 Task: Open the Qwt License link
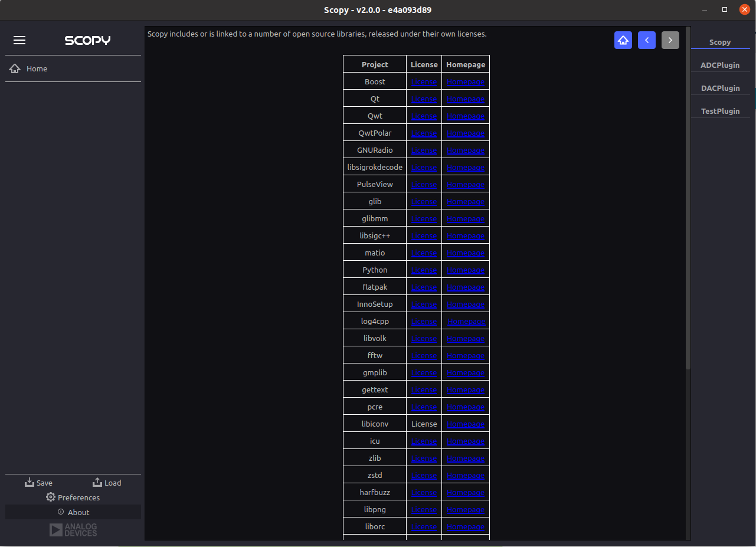[x=424, y=116]
